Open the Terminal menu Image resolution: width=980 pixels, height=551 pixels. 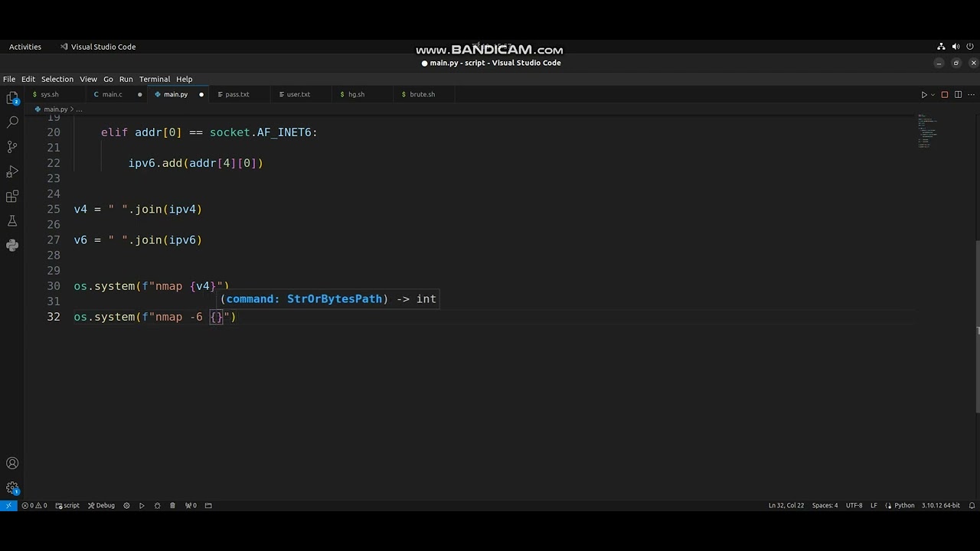[x=155, y=79]
